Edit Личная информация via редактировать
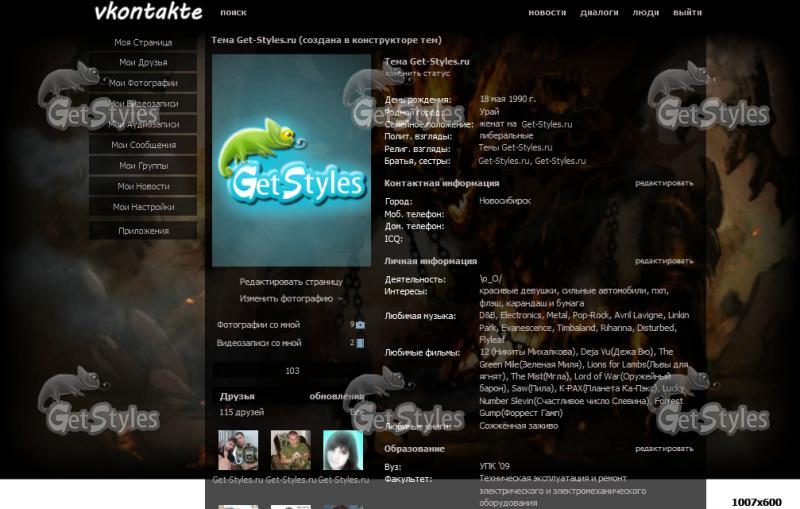 [x=664, y=261]
